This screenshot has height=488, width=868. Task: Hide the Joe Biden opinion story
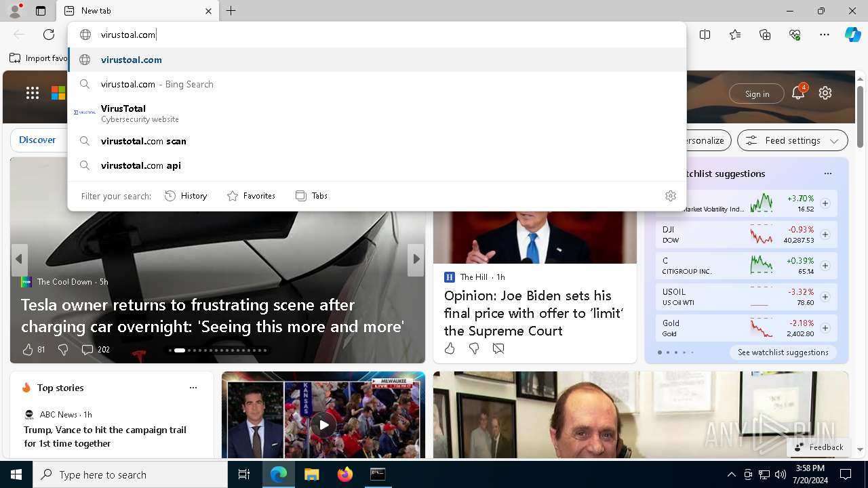498,348
